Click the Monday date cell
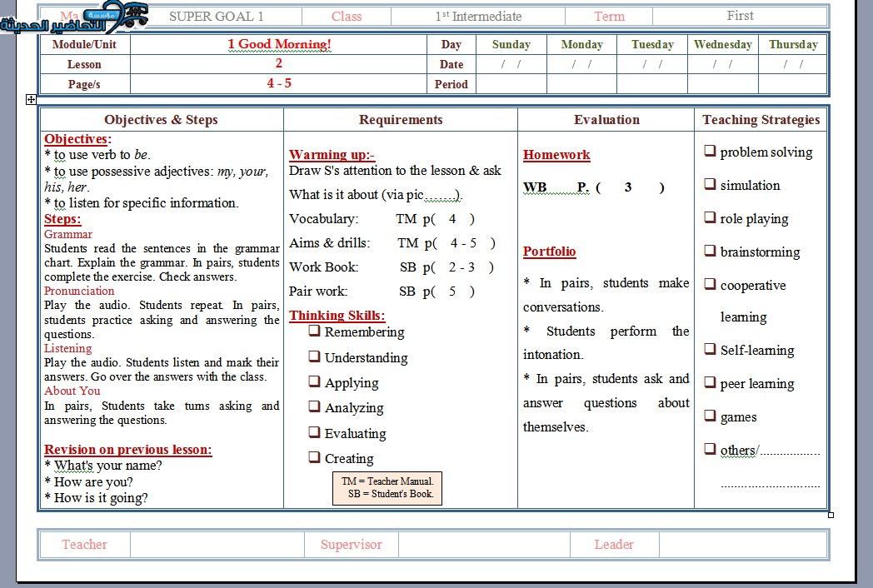Viewport: 873px width, 588px height. tap(581, 64)
